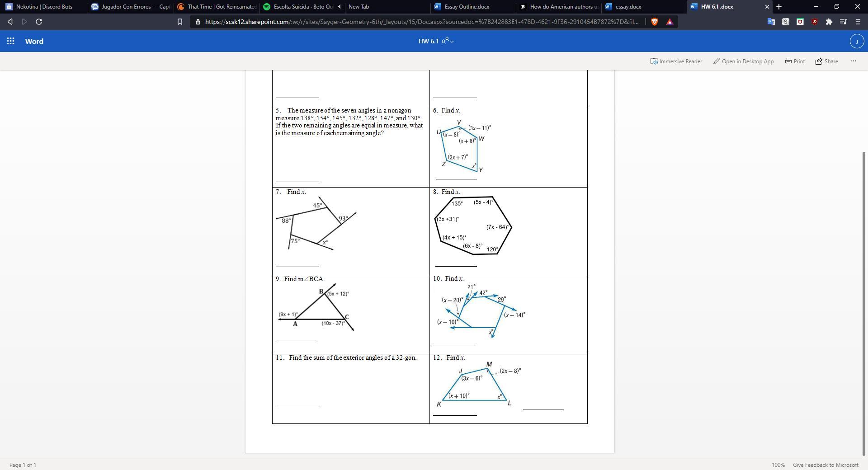Open the media playlist control icon
868x470 pixels.
844,22
